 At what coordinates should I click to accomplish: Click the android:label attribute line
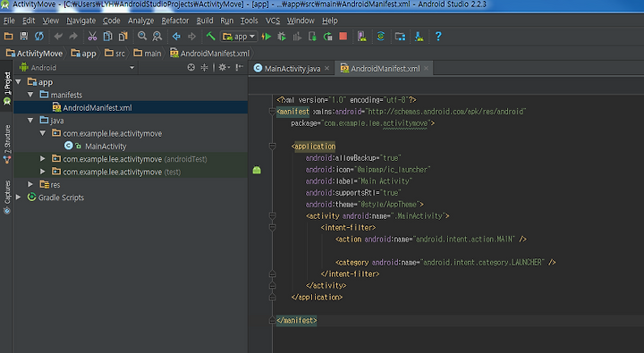click(x=359, y=181)
